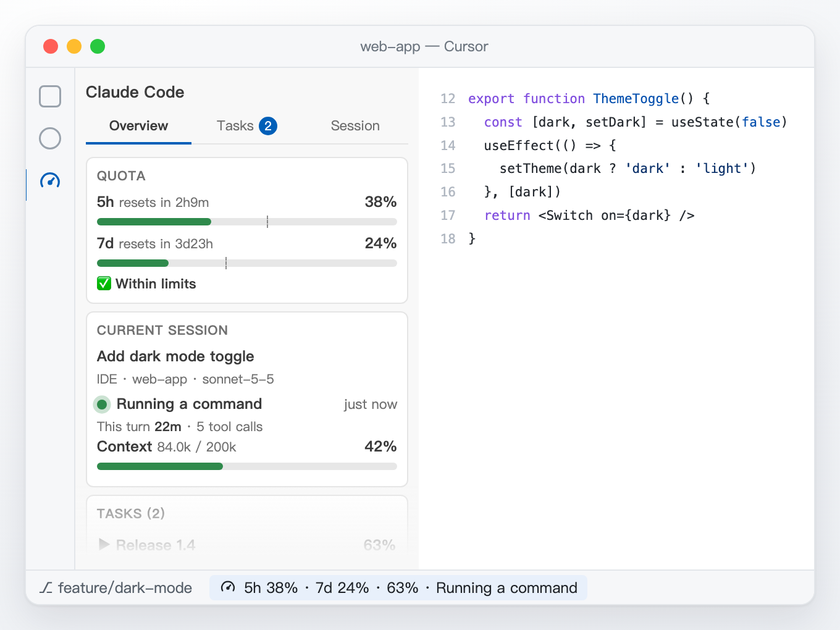Click the "TASKS (2)" section header
The height and width of the screenshot is (630, 840).
pos(131,513)
